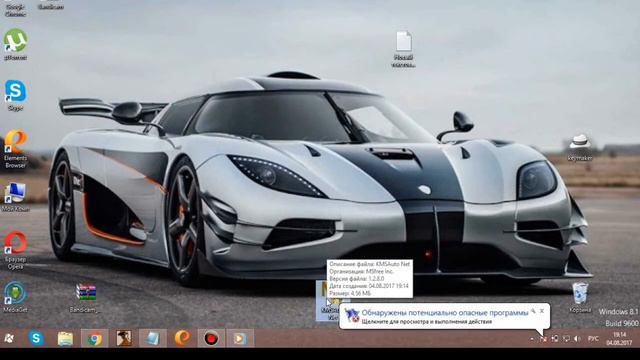Viewport: 640px width, 360px height.
Task: Click the shield icon in the notification balloon
Action: pyautogui.click(x=352, y=316)
